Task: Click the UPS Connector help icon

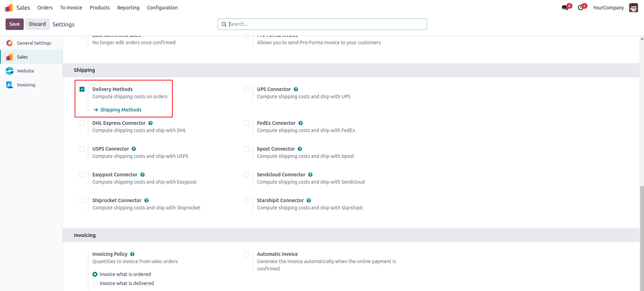Action: (296, 89)
